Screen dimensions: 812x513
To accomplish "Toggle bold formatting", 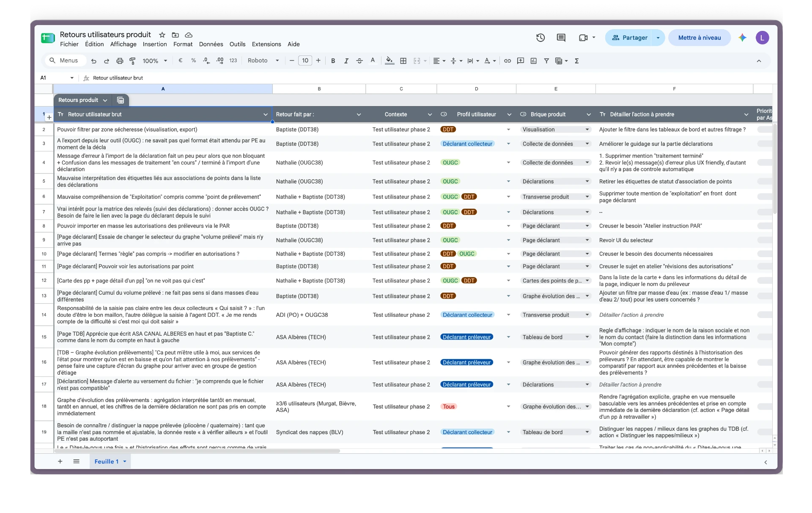I will pyautogui.click(x=333, y=61).
